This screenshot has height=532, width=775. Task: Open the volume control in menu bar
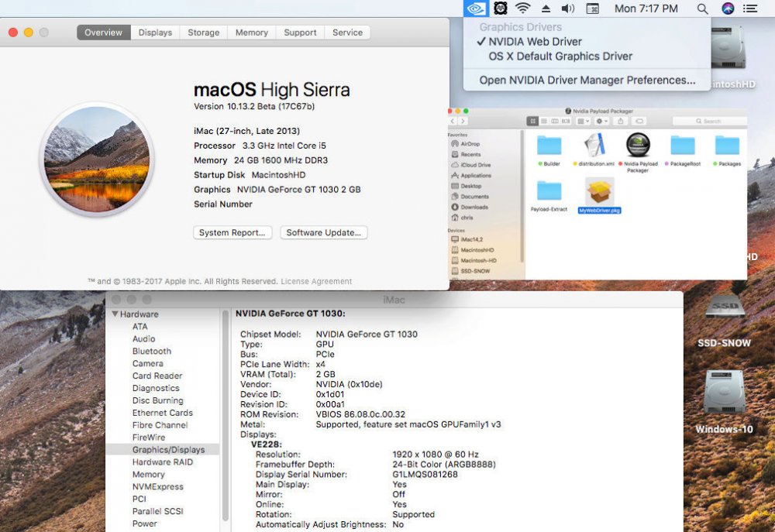(568, 9)
